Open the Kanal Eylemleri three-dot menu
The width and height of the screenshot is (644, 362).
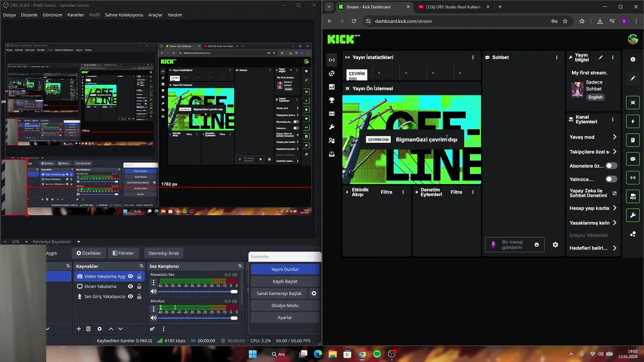(612, 120)
